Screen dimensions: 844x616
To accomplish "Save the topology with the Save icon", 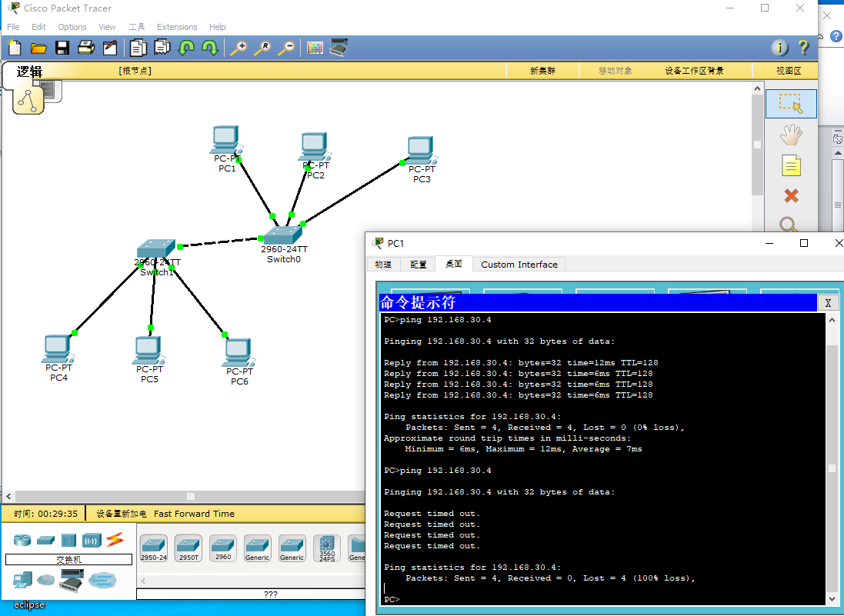I will pyautogui.click(x=62, y=47).
